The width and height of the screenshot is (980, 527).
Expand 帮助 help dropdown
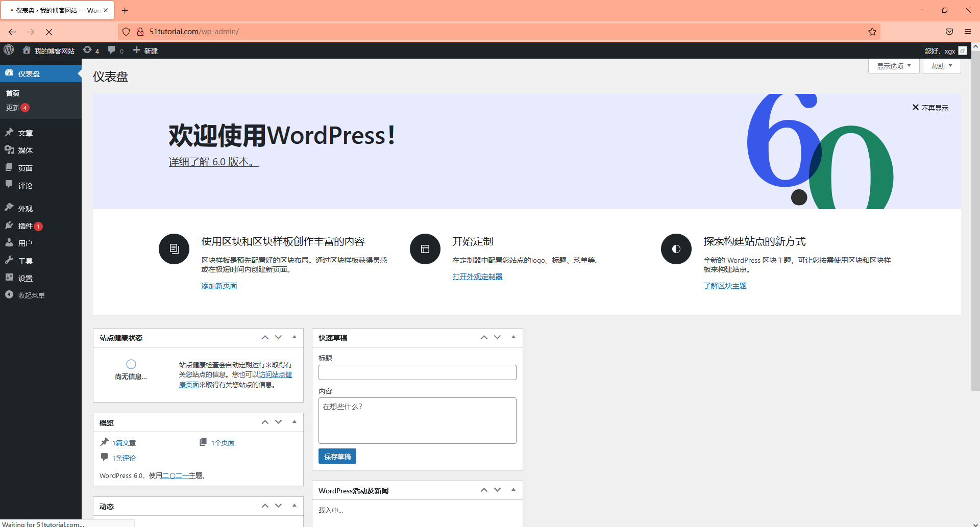point(942,66)
